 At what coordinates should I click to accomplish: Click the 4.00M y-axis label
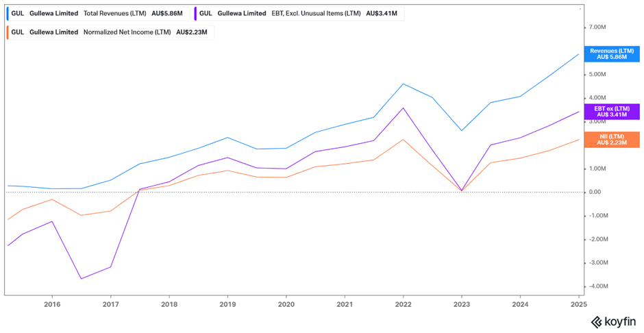tap(597, 98)
